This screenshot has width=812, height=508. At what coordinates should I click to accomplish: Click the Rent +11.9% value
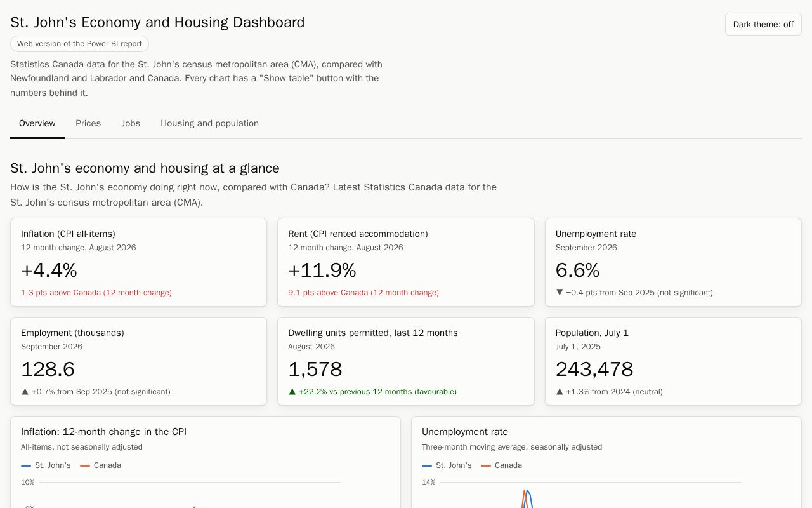(x=322, y=271)
